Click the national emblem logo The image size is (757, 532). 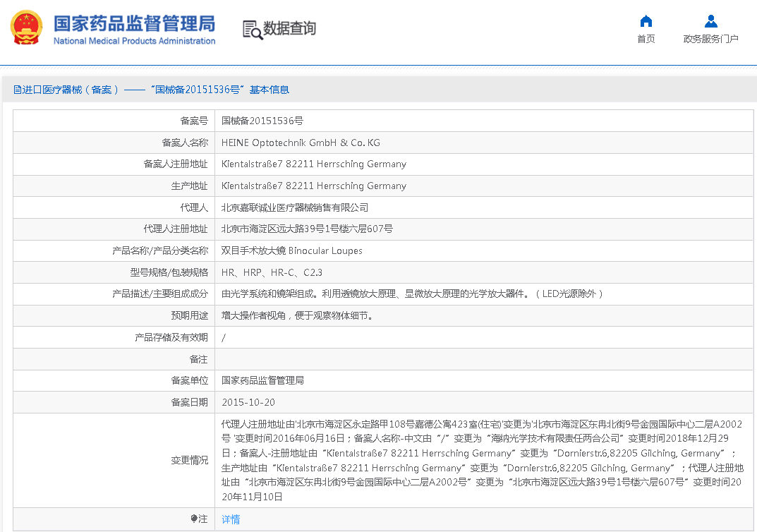point(26,28)
